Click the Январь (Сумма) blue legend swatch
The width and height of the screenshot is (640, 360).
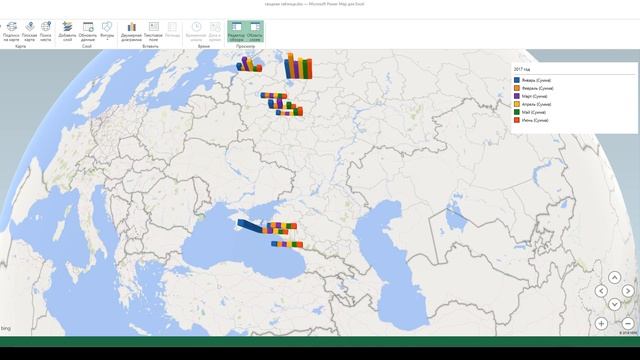[x=517, y=80]
